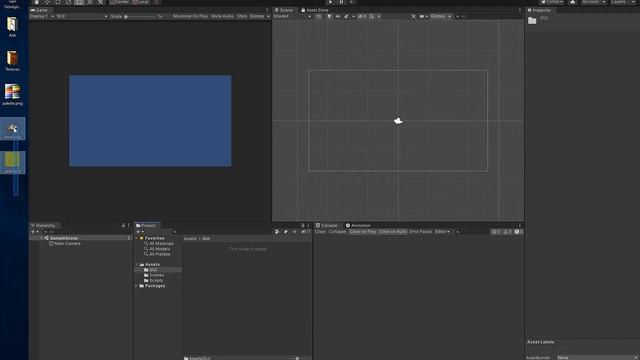The image size is (640, 360).
Task: Select the Rect transform tool
Action: 79,2
